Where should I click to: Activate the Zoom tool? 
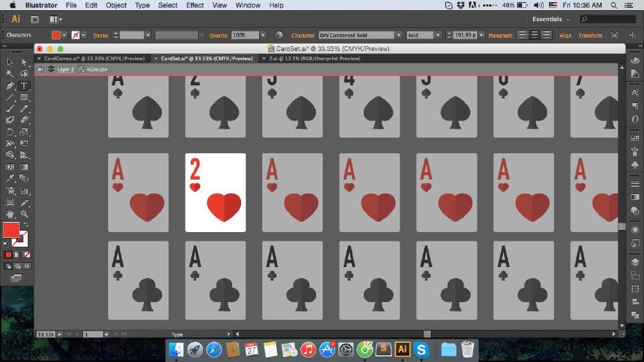coord(24,214)
